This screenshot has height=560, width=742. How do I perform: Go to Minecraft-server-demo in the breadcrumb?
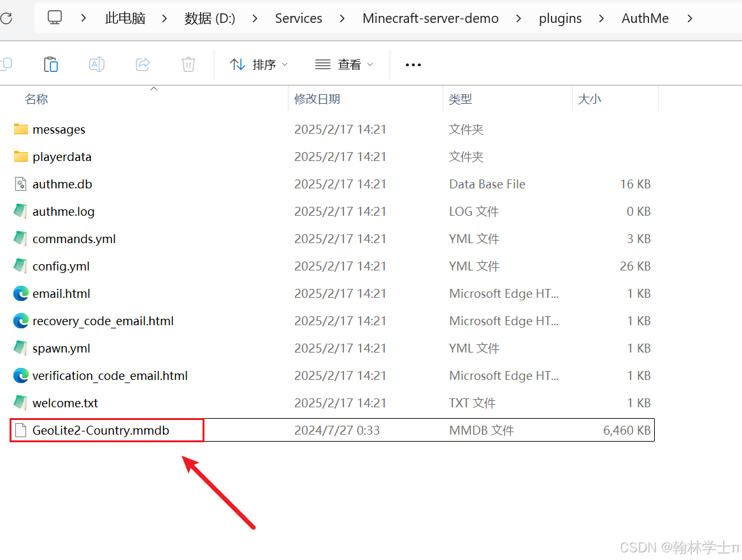[431, 18]
